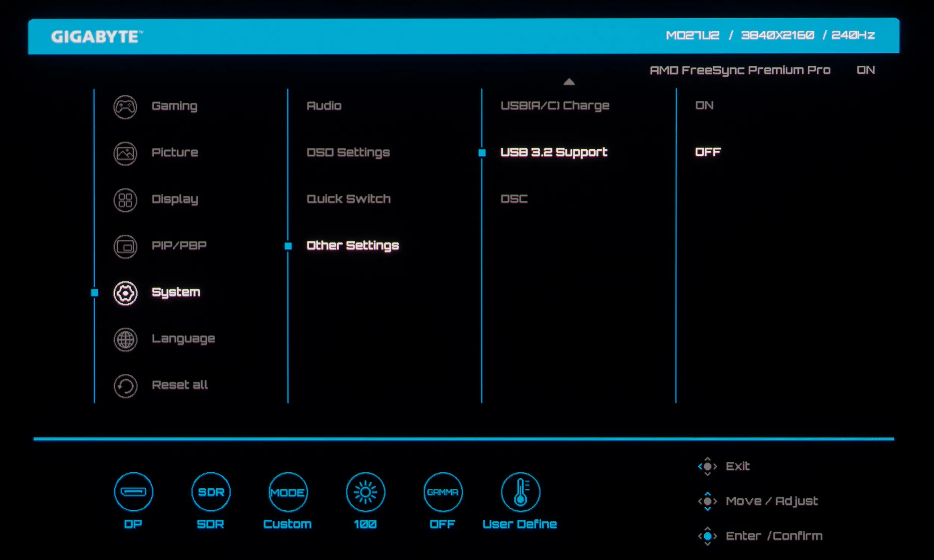Open the Audio submenu
This screenshot has height=560, width=934.
click(x=324, y=106)
